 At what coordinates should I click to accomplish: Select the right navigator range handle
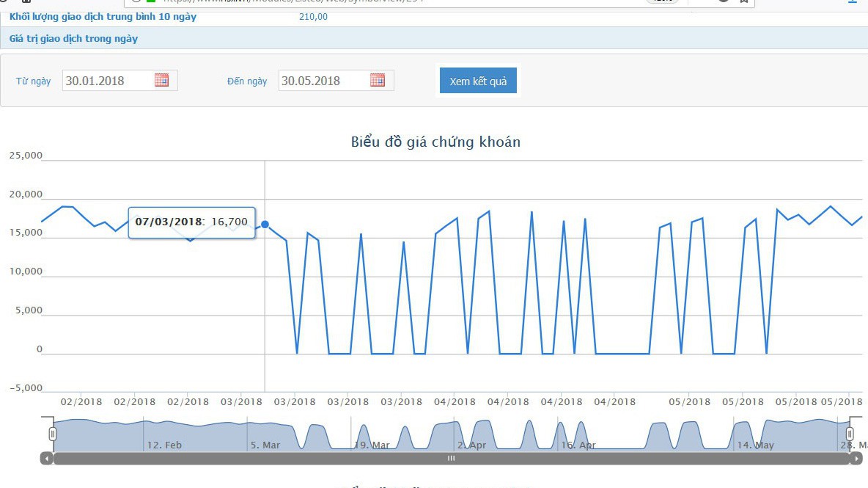pyautogui.click(x=850, y=434)
